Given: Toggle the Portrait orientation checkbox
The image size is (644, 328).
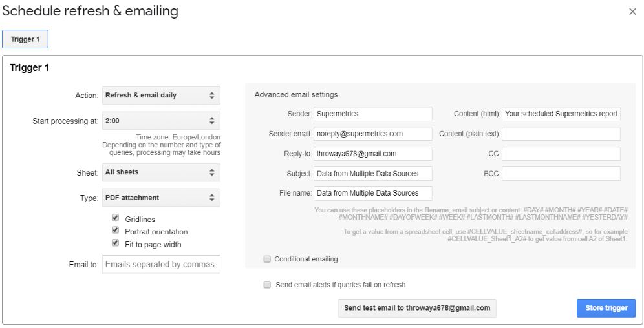Looking at the screenshot, I should click(115, 231).
